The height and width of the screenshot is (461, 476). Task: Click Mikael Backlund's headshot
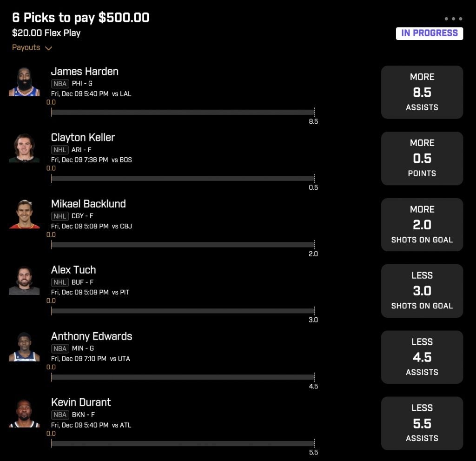(x=24, y=214)
